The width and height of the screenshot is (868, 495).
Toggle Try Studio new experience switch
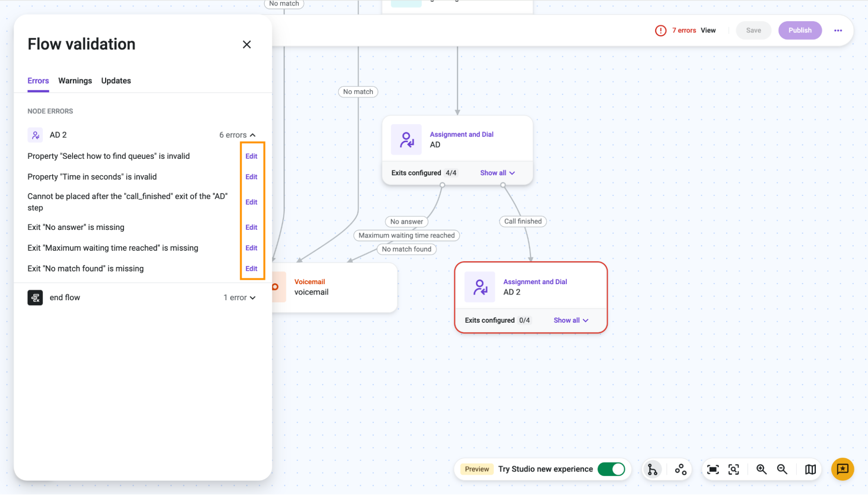coord(611,469)
